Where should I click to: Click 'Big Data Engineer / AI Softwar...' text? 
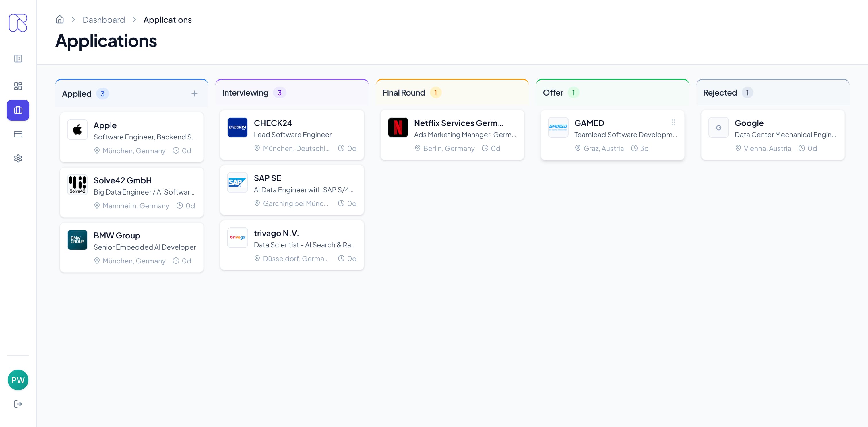point(144,192)
